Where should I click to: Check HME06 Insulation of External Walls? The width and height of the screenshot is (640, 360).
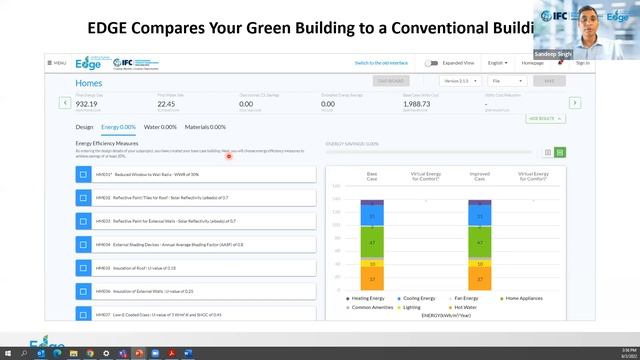(x=83, y=291)
